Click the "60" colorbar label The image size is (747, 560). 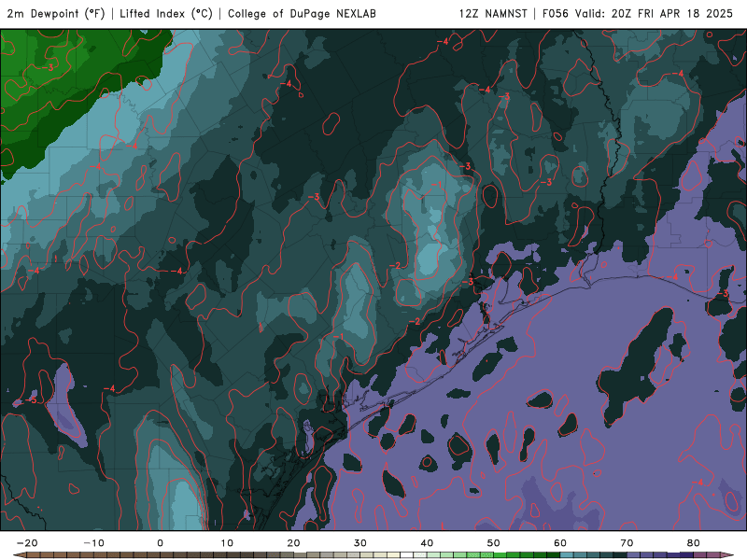point(560,543)
